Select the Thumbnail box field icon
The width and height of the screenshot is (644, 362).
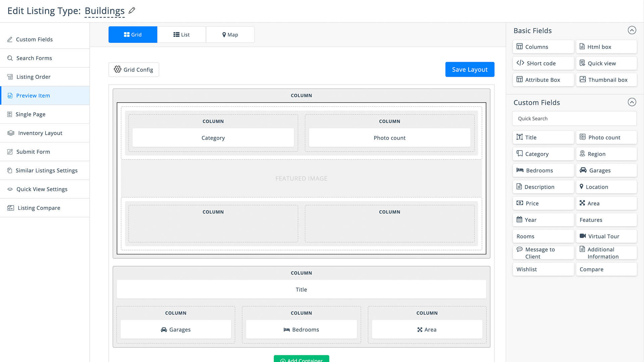[583, 79]
